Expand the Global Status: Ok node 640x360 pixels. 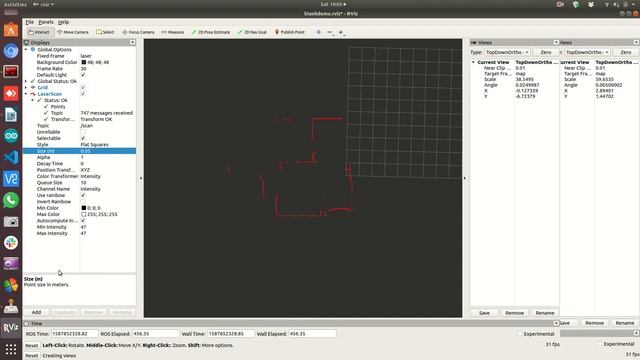(26, 81)
